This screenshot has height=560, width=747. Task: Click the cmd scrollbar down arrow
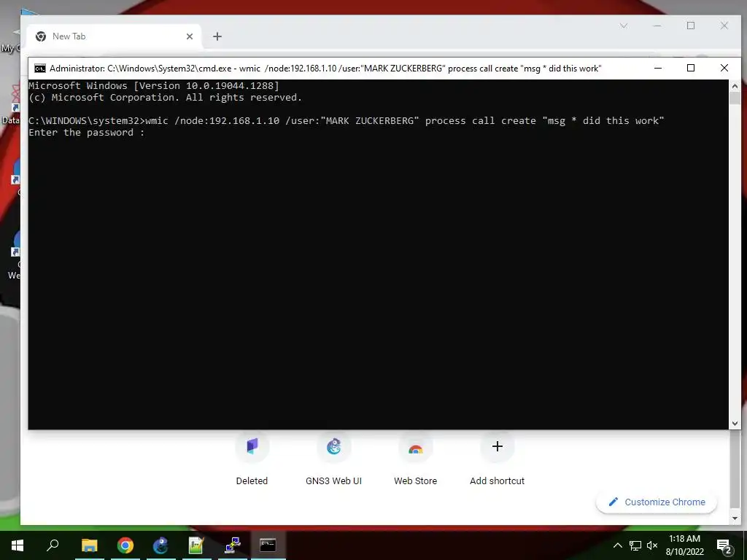735,424
